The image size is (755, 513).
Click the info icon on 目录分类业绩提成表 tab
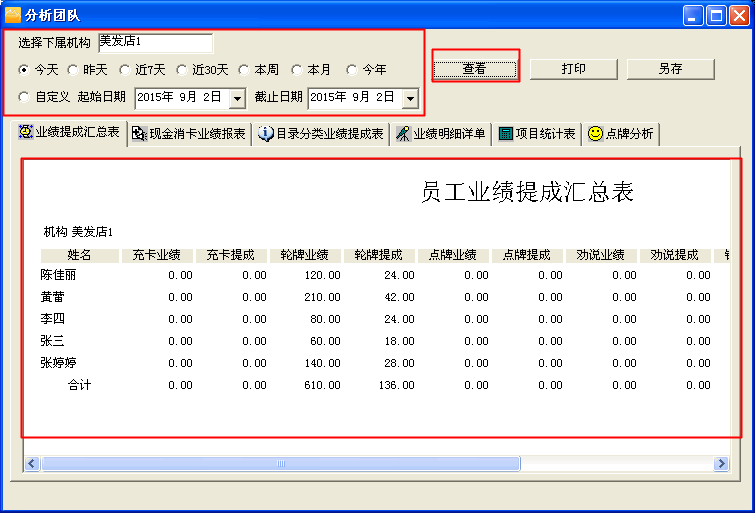(x=265, y=133)
